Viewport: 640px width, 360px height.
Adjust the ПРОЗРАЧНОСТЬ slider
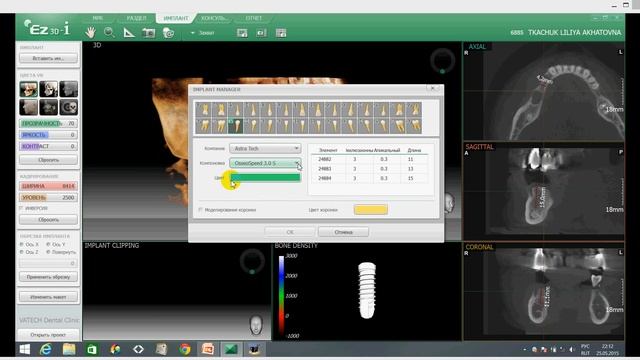pyautogui.click(x=48, y=123)
